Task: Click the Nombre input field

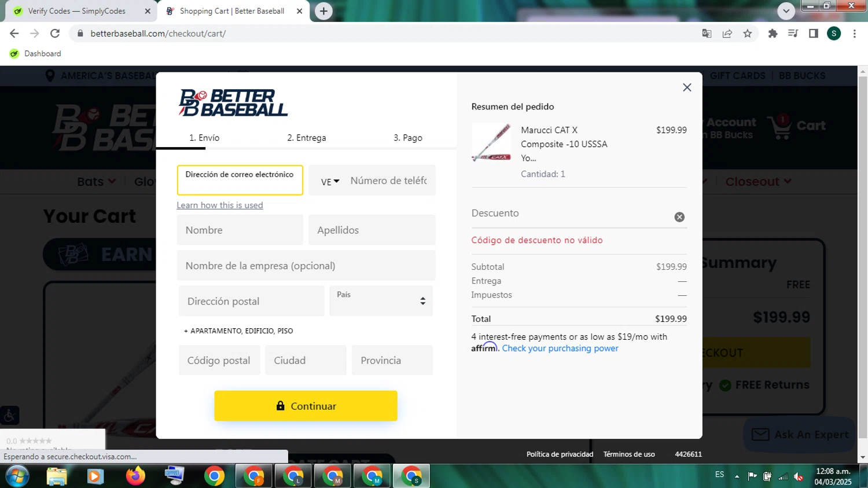Action: [240, 230]
